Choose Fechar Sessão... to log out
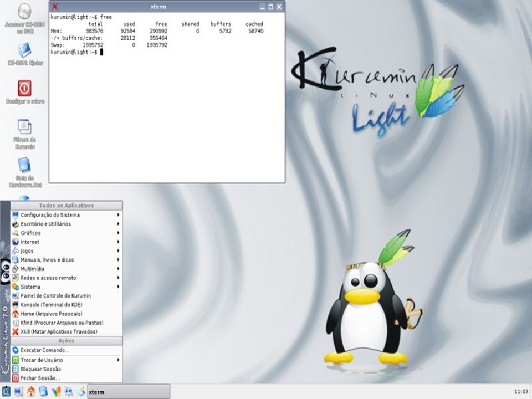This screenshot has height=399, width=532. tap(66, 378)
